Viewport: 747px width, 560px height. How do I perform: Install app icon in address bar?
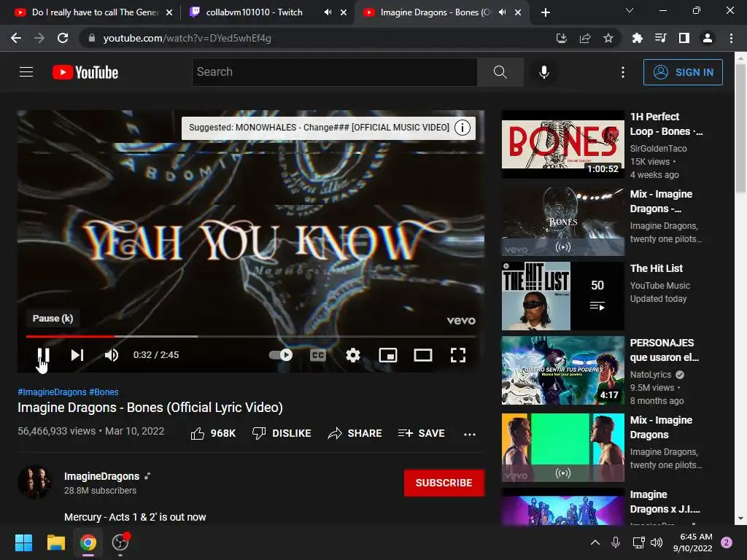click(561, 38)
